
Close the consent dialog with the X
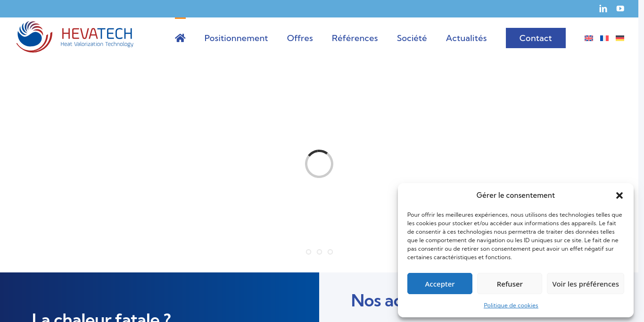coord(619,195)
